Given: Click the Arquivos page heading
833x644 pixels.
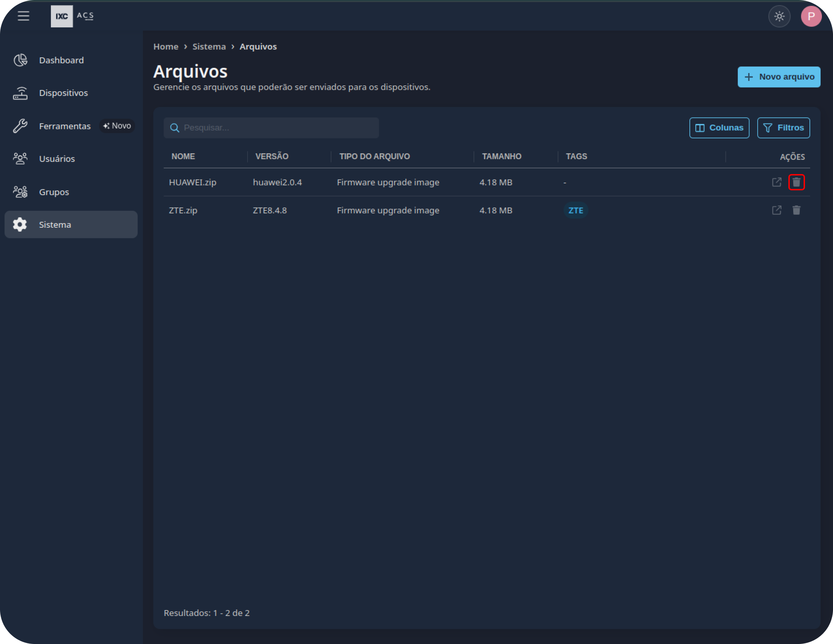Looking at the screenshot, I should 190,71.
